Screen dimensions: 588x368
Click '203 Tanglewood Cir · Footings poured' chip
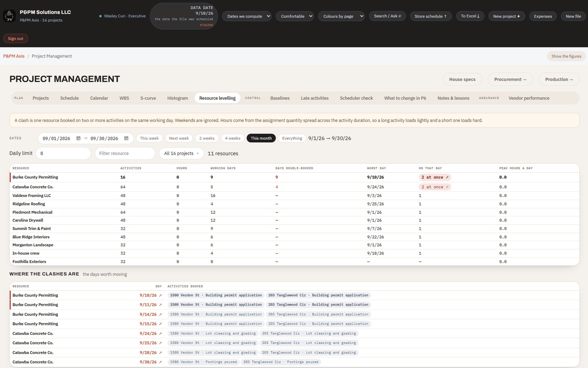click(281, 362)
